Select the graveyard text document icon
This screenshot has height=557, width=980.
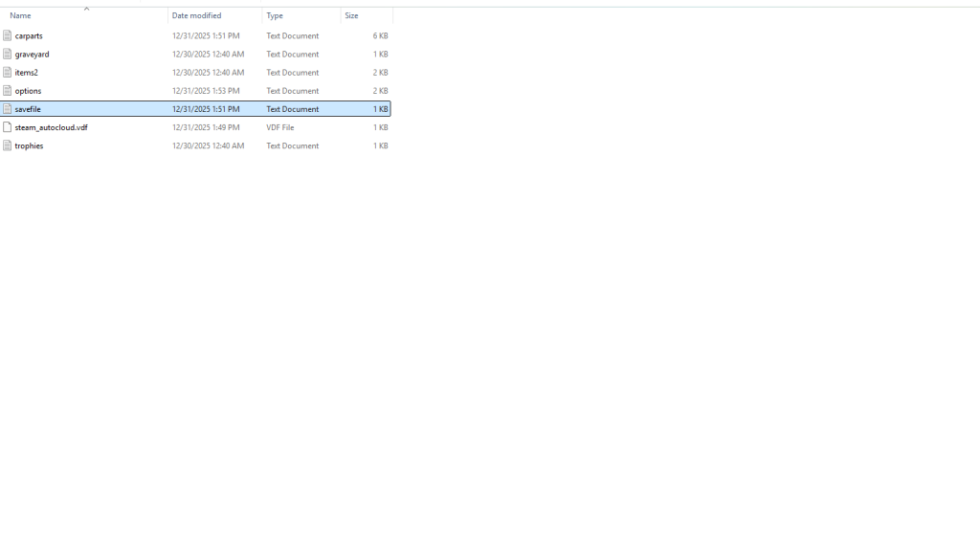click(x=8, y=54)
